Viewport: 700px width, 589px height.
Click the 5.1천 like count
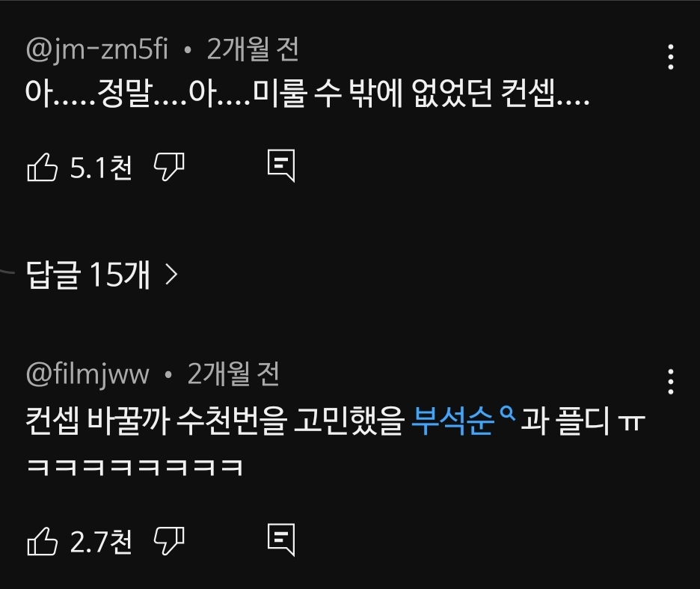(x=101, y=168)
